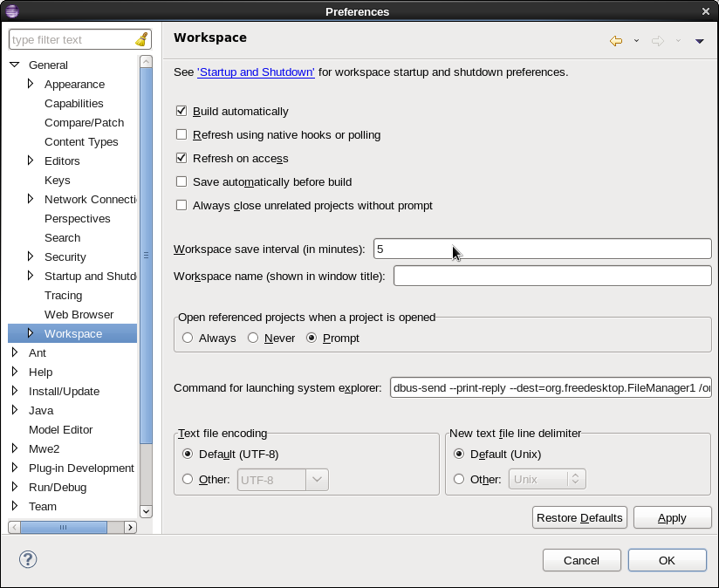Expand the Install/Update node

point(15,391)
